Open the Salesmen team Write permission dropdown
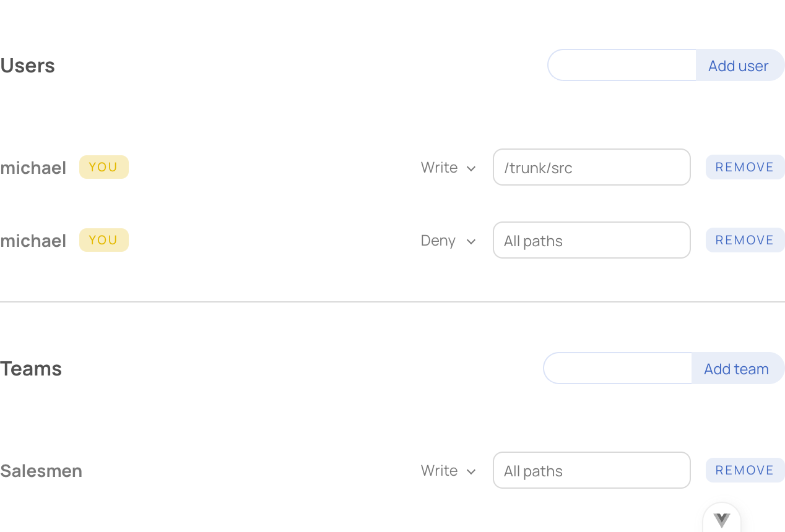This screenshot has width=785, height=532. (x=448, y=471)
